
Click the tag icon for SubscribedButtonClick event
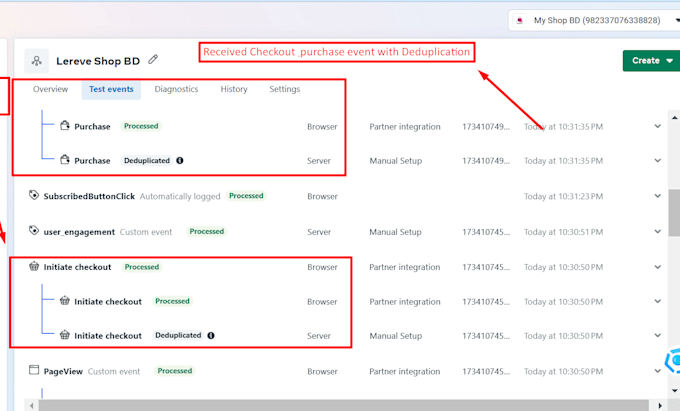[34, 196]
